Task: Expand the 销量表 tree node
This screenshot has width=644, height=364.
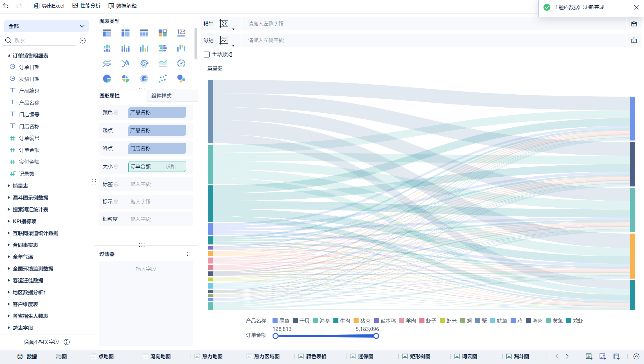Action: click(x=9, y=186)
